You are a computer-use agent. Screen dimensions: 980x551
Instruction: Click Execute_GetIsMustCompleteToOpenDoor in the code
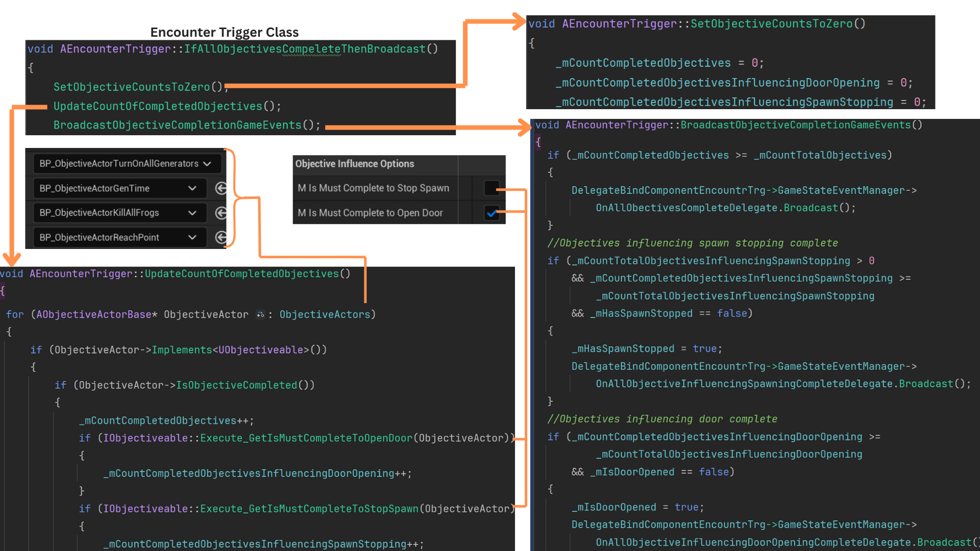click(306, 438)
